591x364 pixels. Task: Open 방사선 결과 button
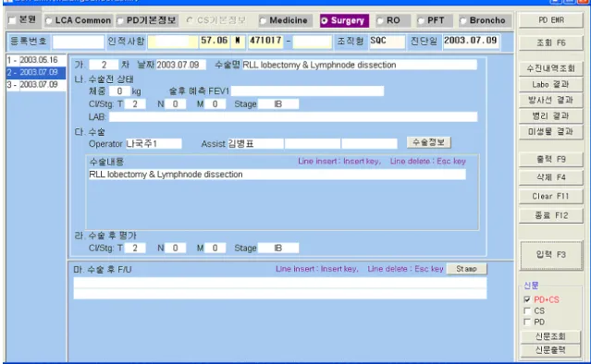pyautogui.click(x=550, y=100)
